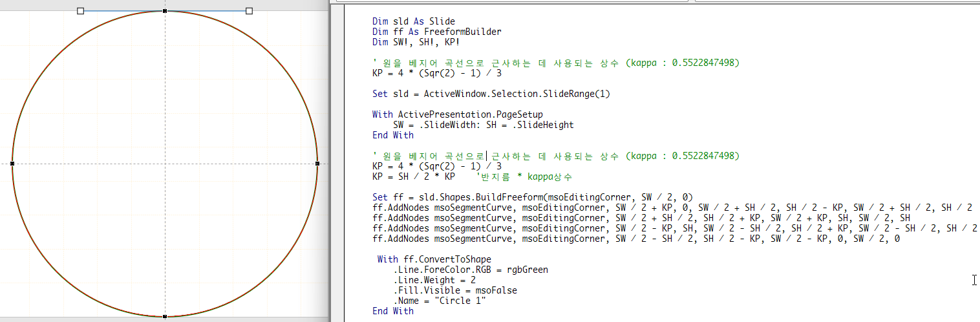Click the '.Name = "Circle 1"' line
The image size is (980, 322).
(439, 301)
